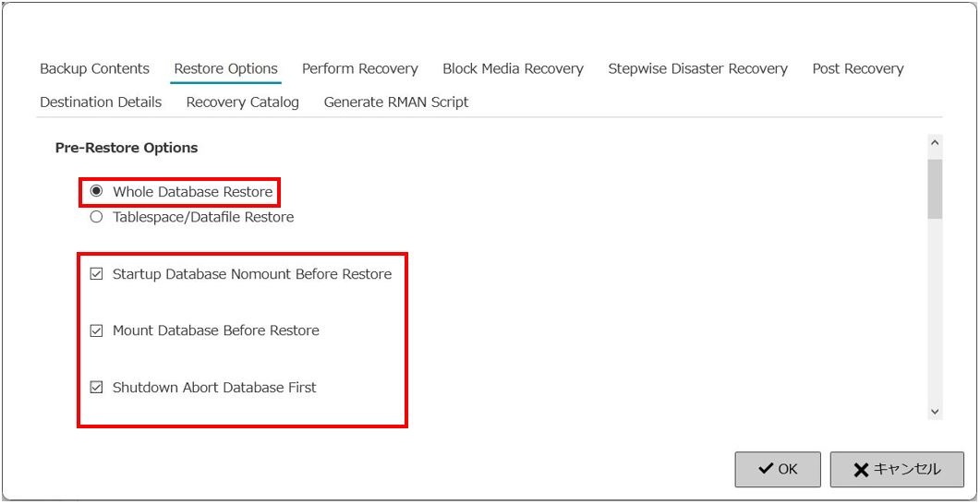The width and height of the screenshot is (980, 504).
Task: Click the scrollbar up arrow
Action: pyautogui.click(x=935, y=143)
